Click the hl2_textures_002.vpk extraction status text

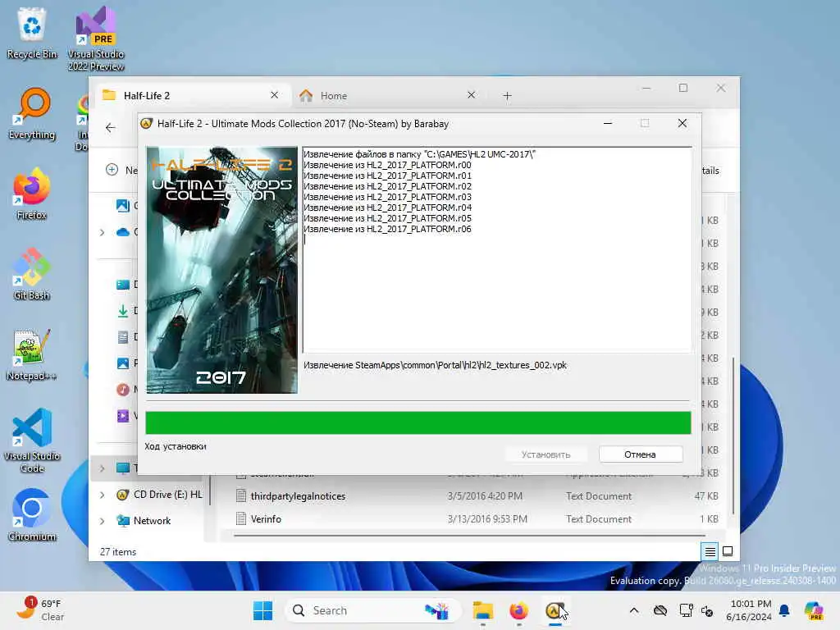435,365
